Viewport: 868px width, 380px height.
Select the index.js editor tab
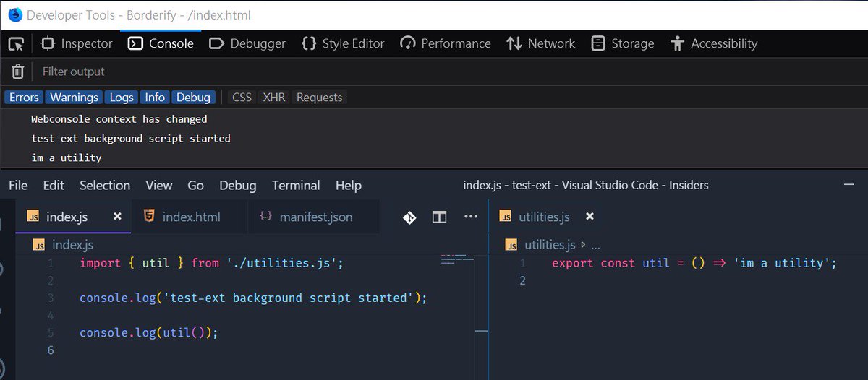point(73,217)
